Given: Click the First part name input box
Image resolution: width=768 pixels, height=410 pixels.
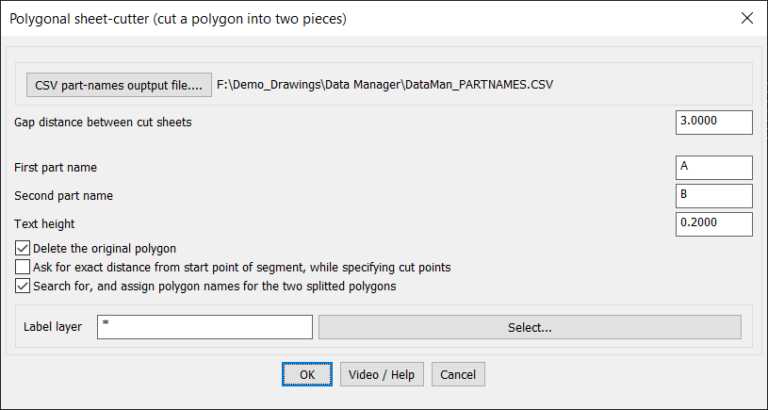Looking at the screenshot, I should tap(713, 167).
